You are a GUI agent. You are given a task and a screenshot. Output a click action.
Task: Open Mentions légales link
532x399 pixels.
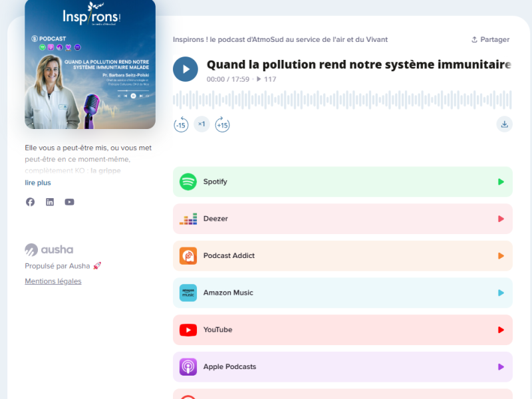point(53,281)
